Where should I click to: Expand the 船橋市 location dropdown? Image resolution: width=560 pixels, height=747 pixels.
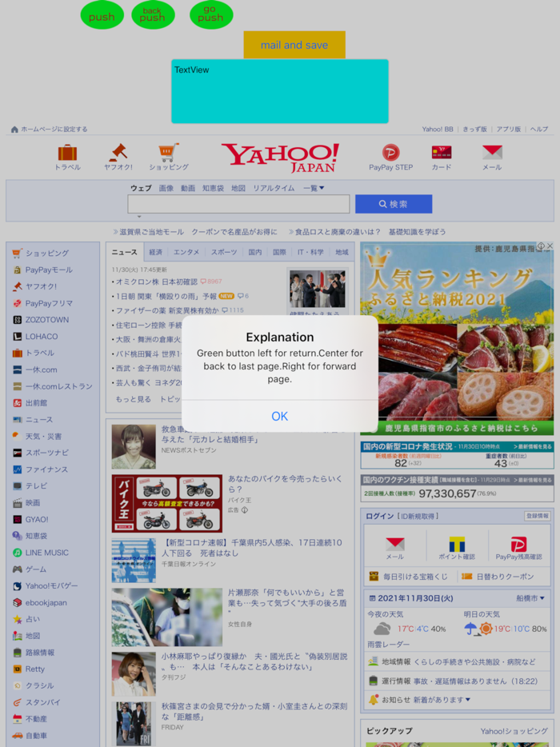pos(530,598)
